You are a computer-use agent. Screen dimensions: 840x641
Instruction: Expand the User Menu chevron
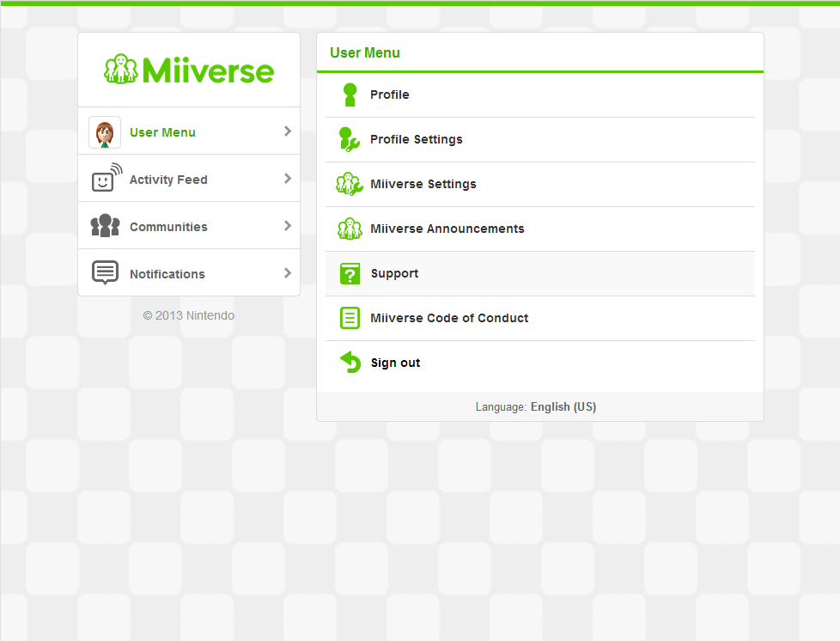288,131
